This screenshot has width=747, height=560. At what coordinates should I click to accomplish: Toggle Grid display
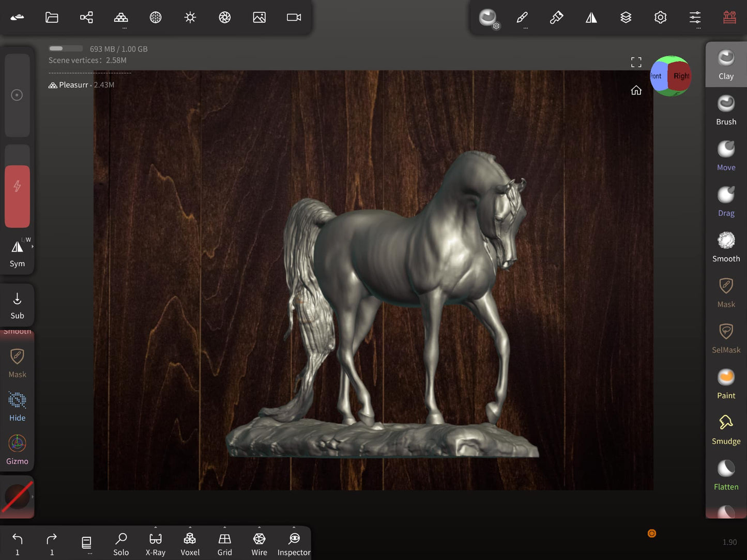pyautogui.click(x=225, y=544)
